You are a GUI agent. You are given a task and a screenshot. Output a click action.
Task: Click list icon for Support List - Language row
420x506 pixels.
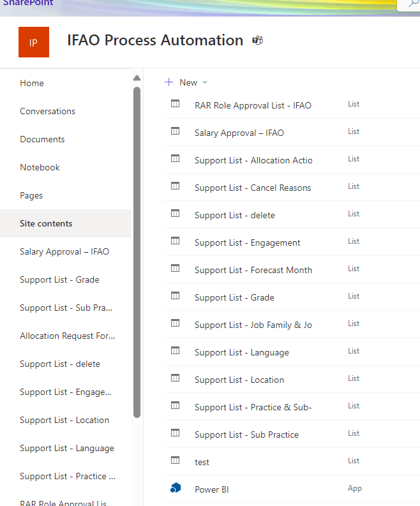(176, 351)
